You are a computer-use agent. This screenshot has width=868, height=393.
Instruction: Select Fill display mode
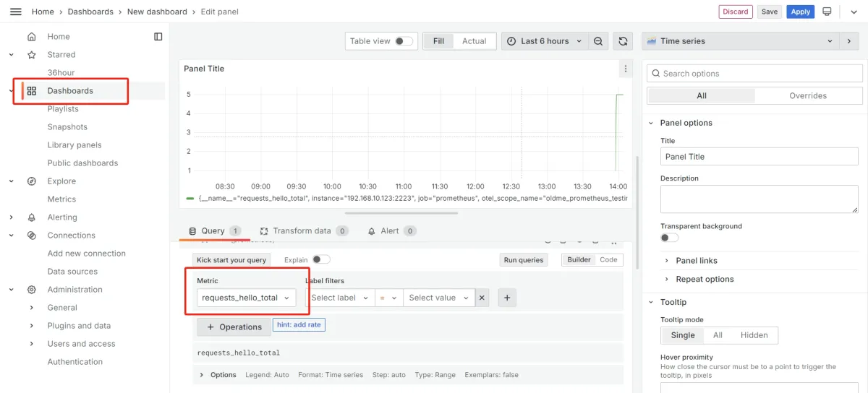(x=438, y=41)
